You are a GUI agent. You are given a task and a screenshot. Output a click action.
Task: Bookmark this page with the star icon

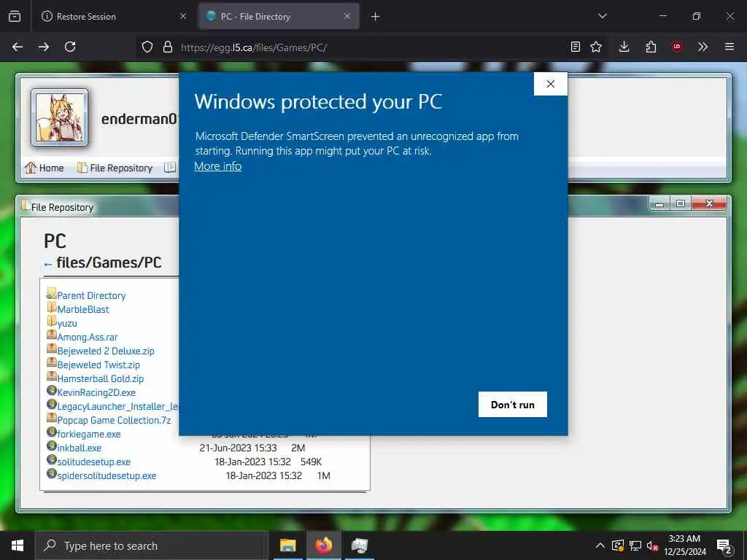(x=596, y=47)
